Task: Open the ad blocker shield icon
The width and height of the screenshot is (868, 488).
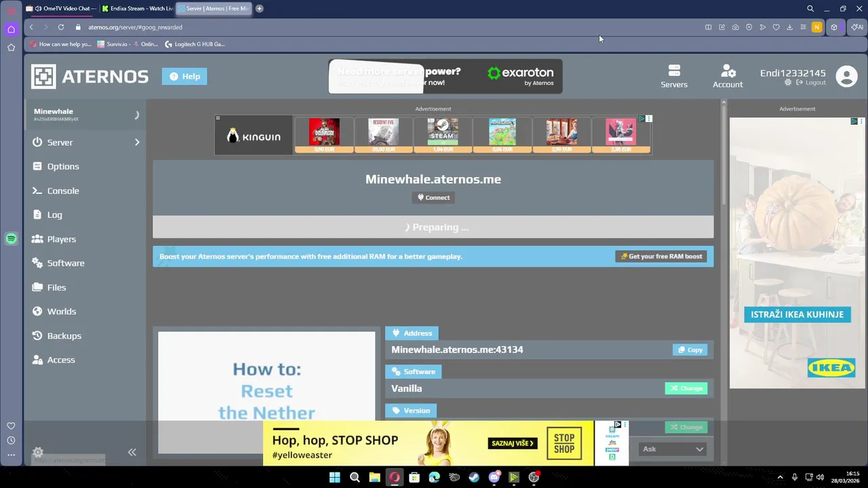Action: tap(749, 27)
